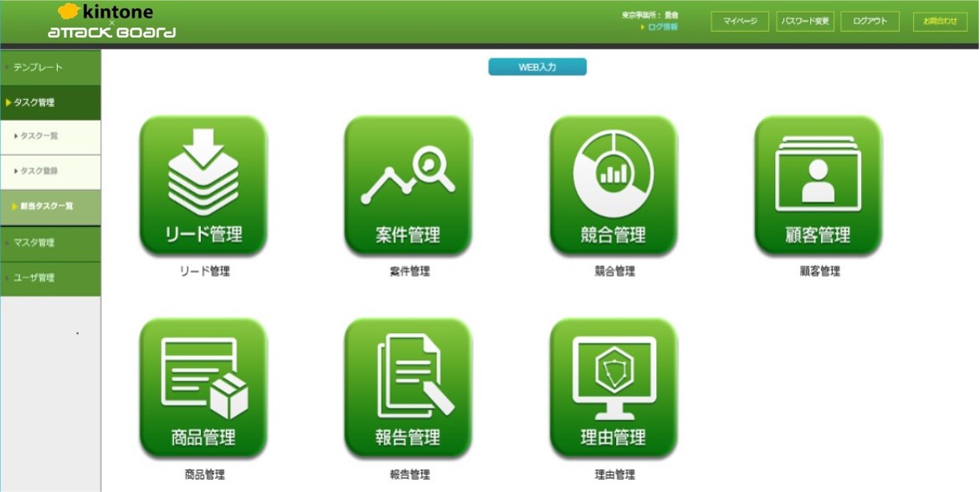Click the 案件管理 caption under its icon
The height and width of the screenshot is (492, 980).
pyautogui.click(x=409, y=271)
